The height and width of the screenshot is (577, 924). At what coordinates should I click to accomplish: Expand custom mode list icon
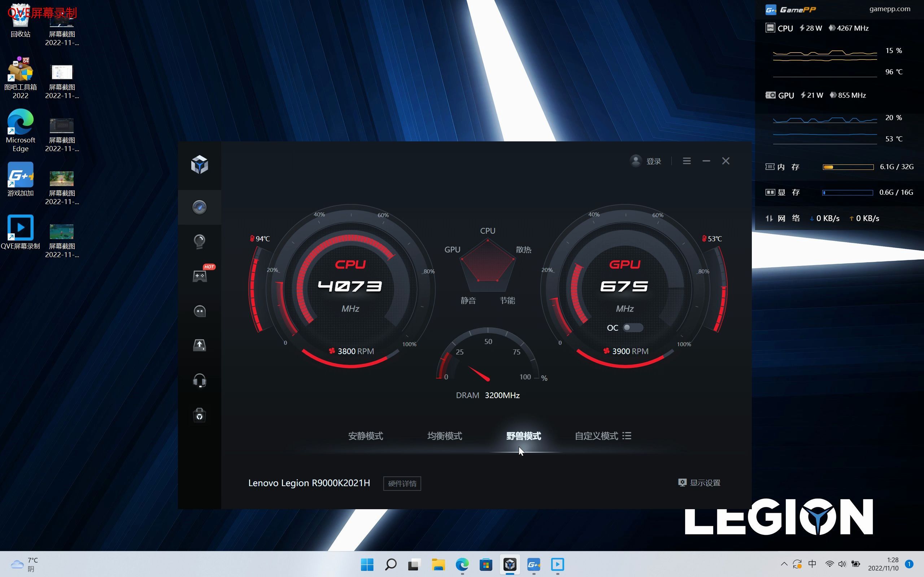[627, 436]
